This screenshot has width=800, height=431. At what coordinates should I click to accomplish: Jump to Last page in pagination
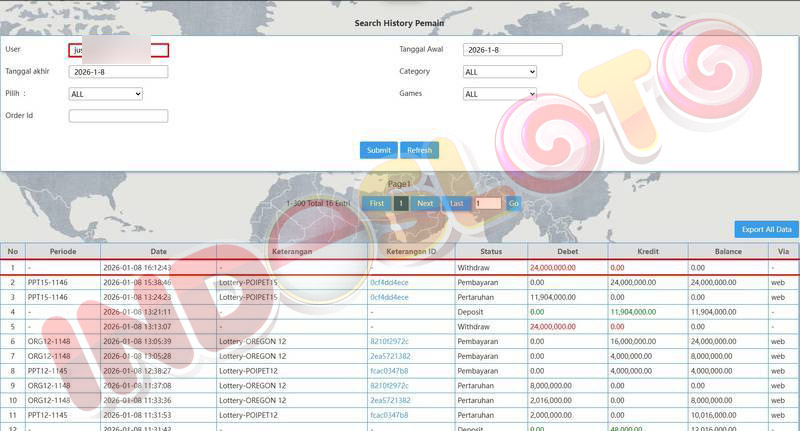pyautogui.click(x=456, y=203)
